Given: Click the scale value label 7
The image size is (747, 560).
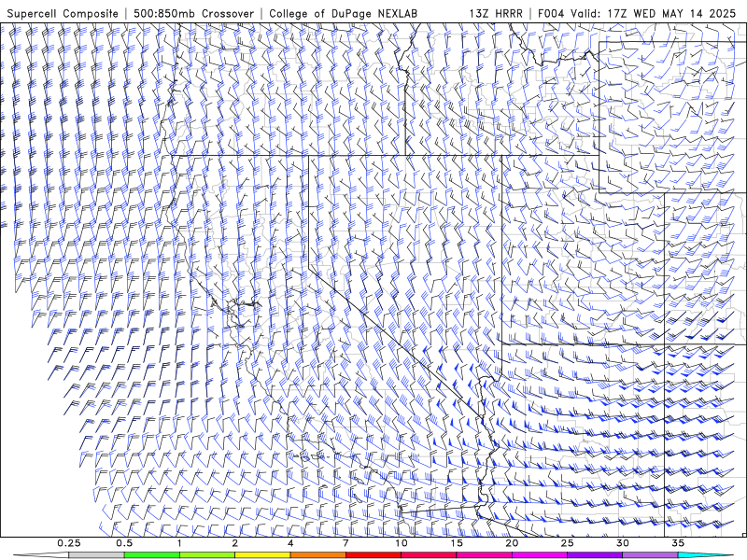Looking at the screenshot, I should point(345,543).
